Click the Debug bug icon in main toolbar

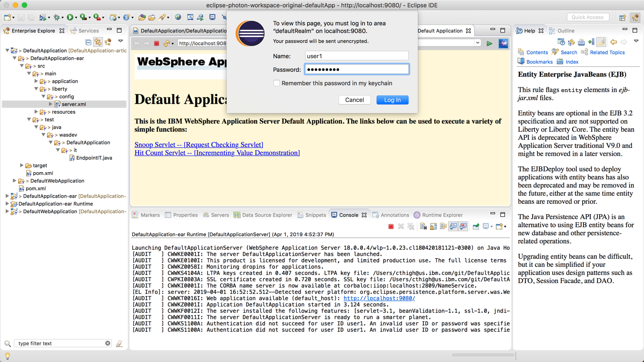pyautogui.click(x=56, y=17)
